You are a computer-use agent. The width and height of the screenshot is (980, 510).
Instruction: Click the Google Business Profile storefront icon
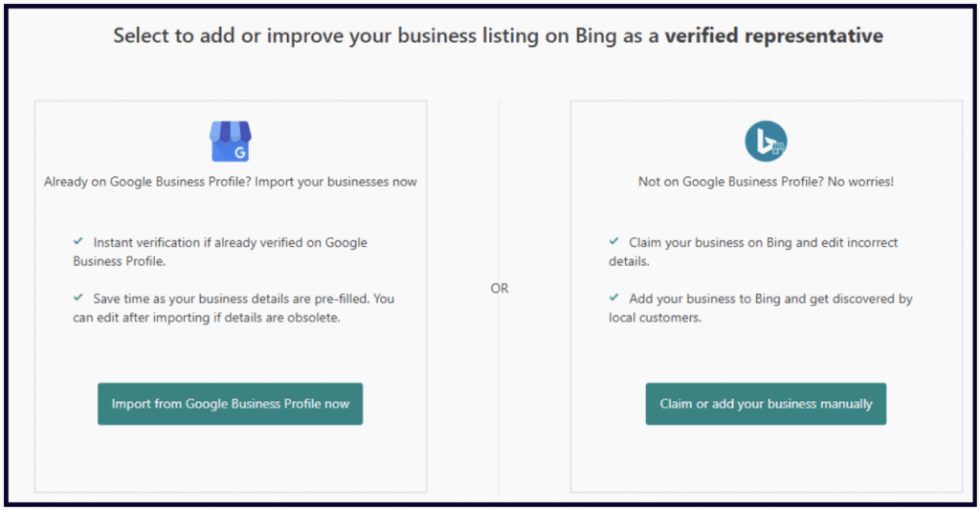[x=230, y=142]
